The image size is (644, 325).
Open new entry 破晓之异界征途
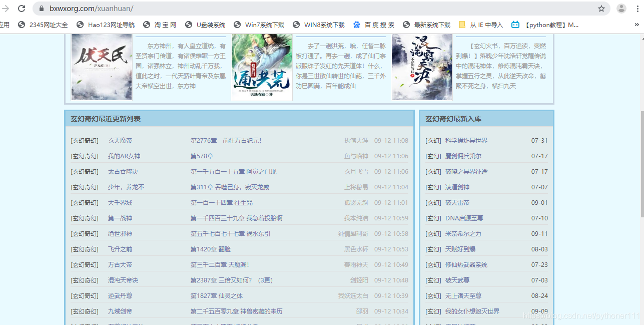click(x=466, y=172)
